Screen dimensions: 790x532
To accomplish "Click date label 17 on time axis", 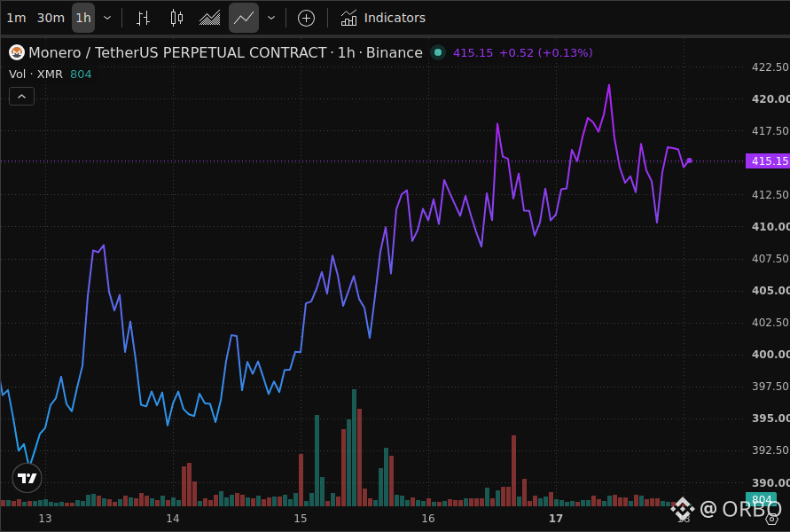I will click(556, 519).
